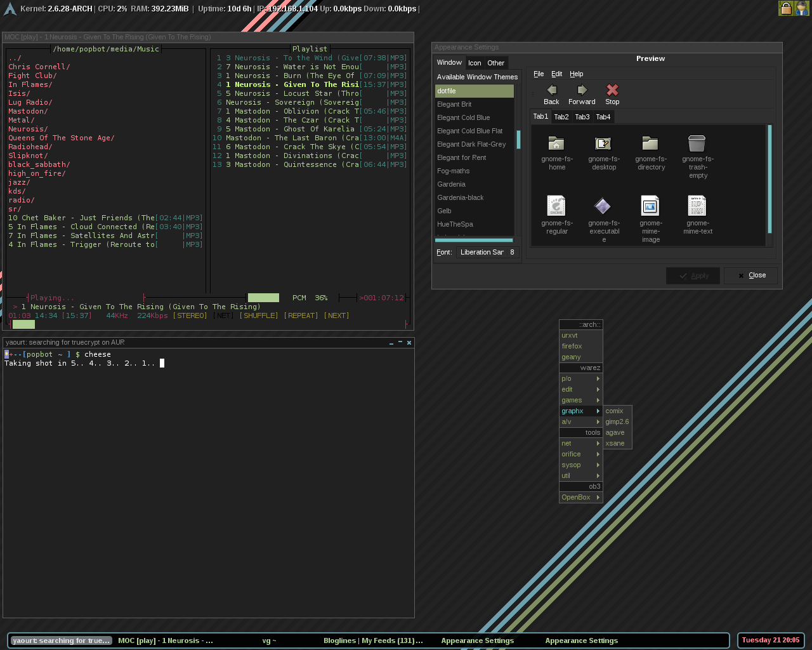Click the Back arrow in Preview

click(552, 90)
